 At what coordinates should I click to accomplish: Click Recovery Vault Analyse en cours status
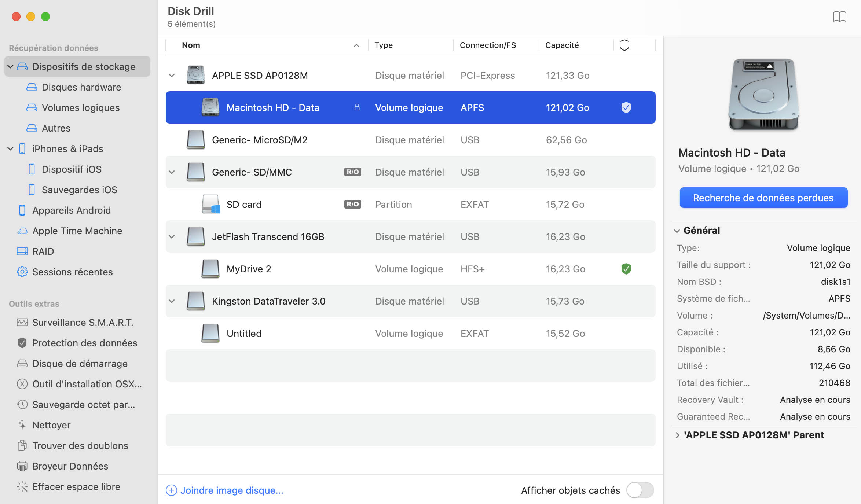click(815, 400)
